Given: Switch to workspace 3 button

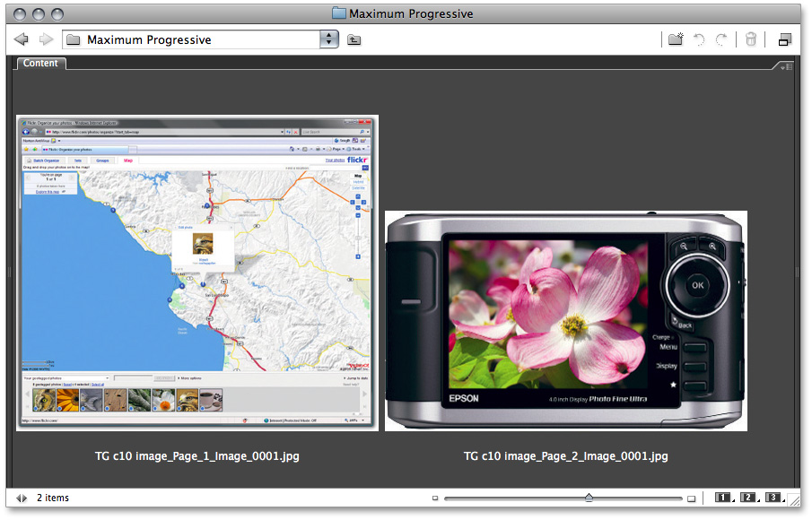Looking at the screenshot, I should (774, 498).
